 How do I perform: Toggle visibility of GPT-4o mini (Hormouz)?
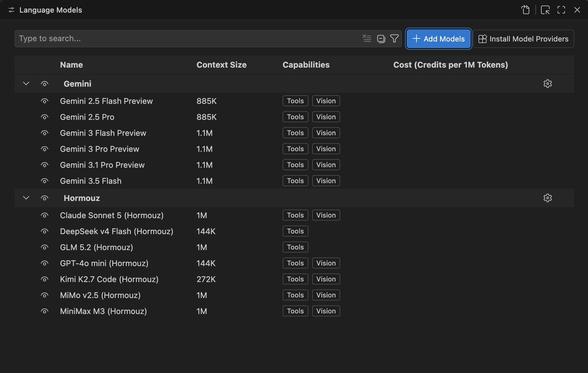45,263
